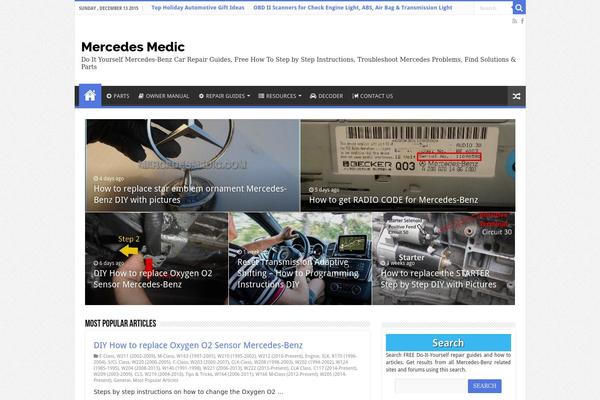Click the home icon in navigation bar
This screenshot has height=400, width=600.
tap(90, 95)
